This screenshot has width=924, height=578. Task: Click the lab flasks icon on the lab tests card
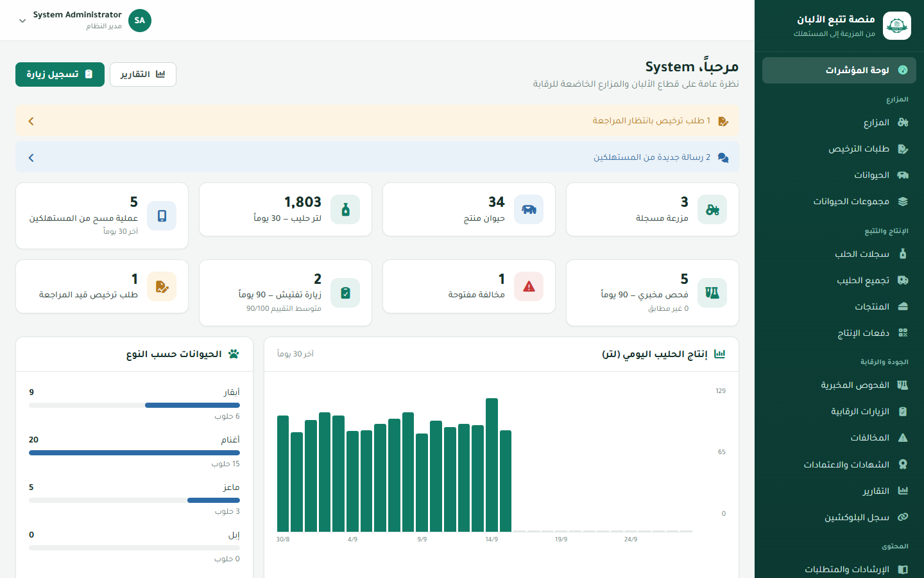point(712,293)
